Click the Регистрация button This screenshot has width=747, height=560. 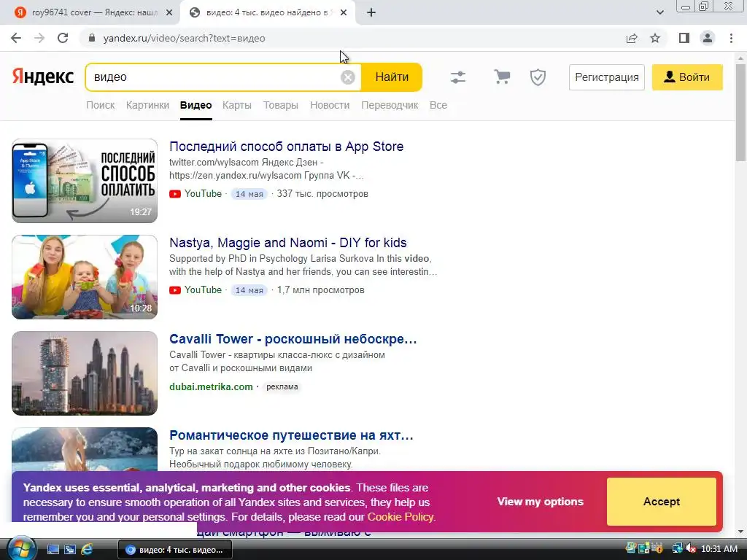click(x=606, y=77)
